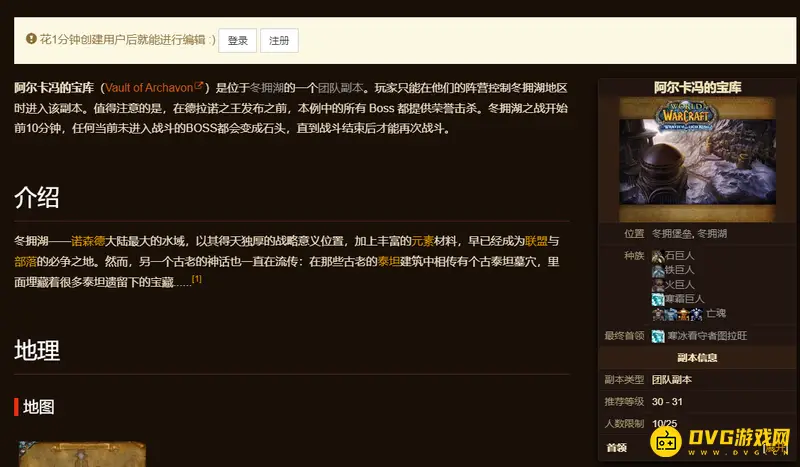Click the 冬拥湖 location link in infobox
The height and width of the screenshot is (467, 800).
(x=712, y=234)
